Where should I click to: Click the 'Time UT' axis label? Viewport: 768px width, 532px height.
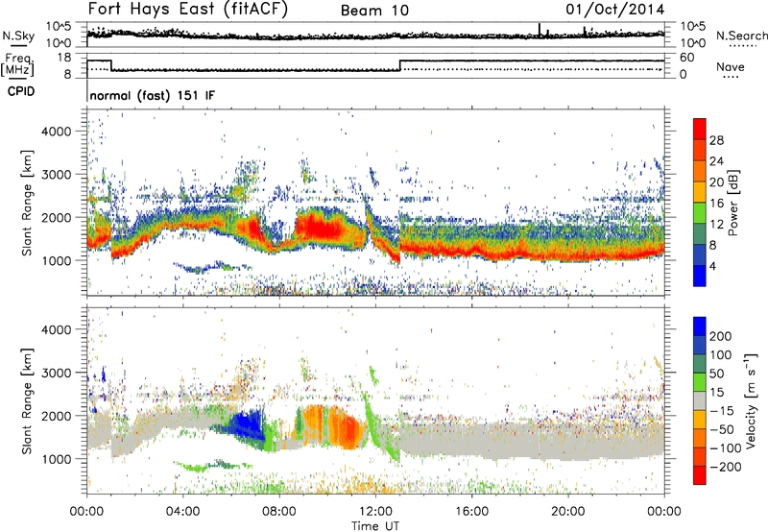[x=375, y=525]
